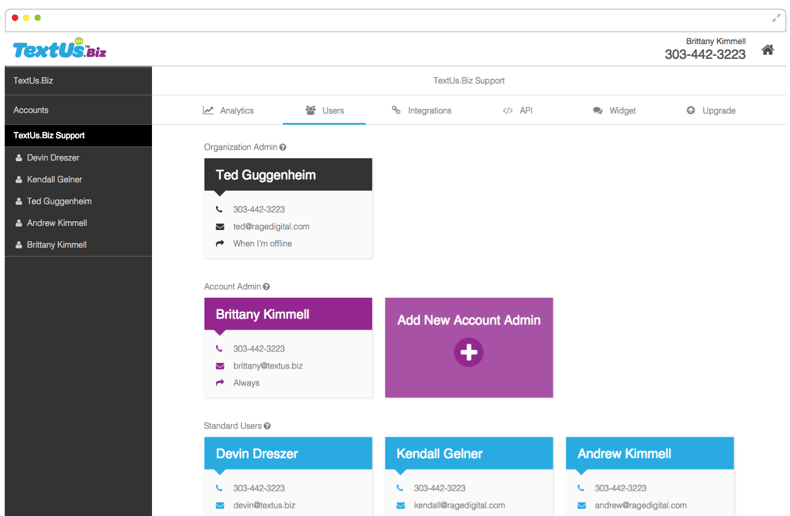790x516 pixels.
Task: Select TextUs.Biz Support in sidebar
Action: (x=78, y=136)
